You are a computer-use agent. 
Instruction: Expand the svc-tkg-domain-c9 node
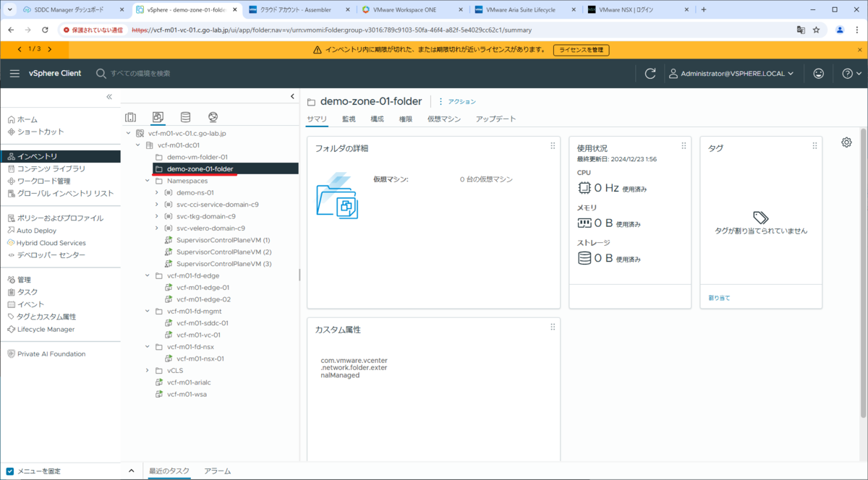[157, 216]
